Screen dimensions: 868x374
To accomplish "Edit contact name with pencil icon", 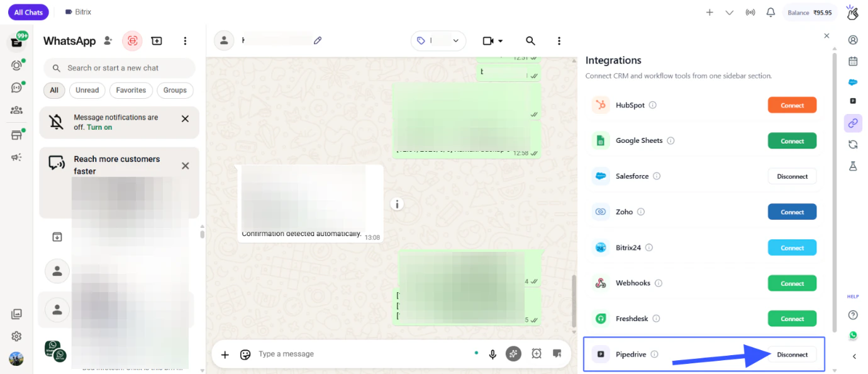I will coord(318,40).
